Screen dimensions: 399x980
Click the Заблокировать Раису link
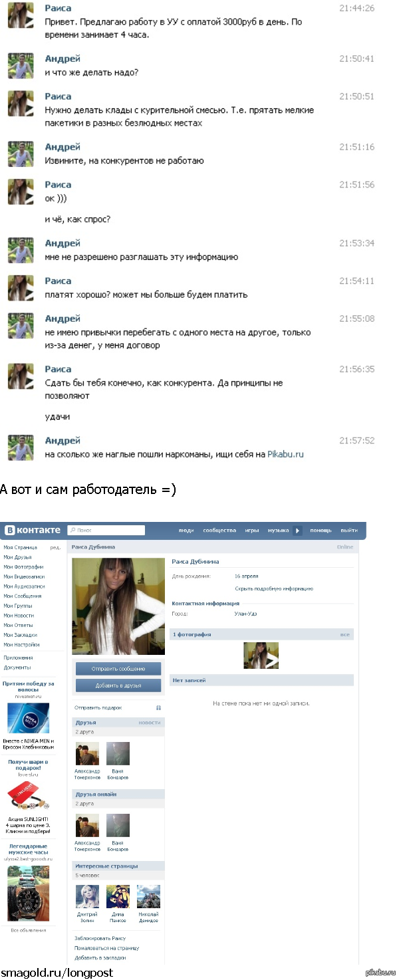point(100,938)
